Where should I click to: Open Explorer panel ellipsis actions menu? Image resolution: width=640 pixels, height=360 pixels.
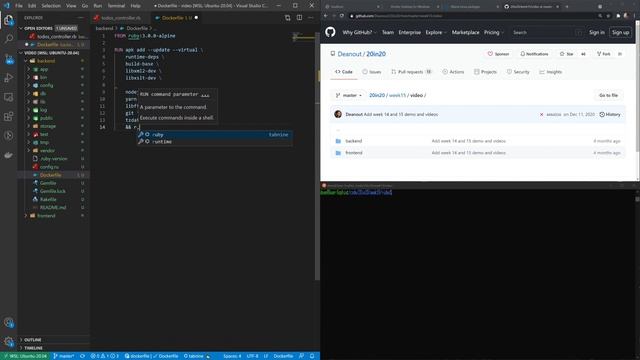click(x=81, y=18)
